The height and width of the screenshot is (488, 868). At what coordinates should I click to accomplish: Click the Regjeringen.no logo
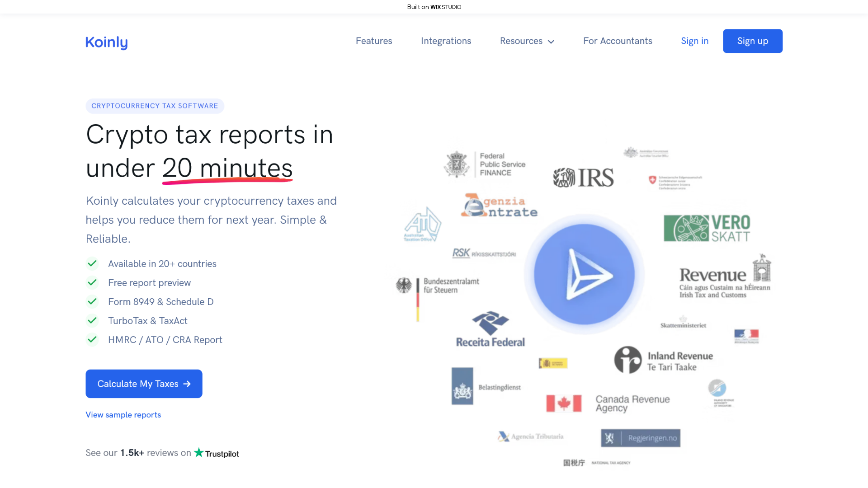tap(640, 438)
